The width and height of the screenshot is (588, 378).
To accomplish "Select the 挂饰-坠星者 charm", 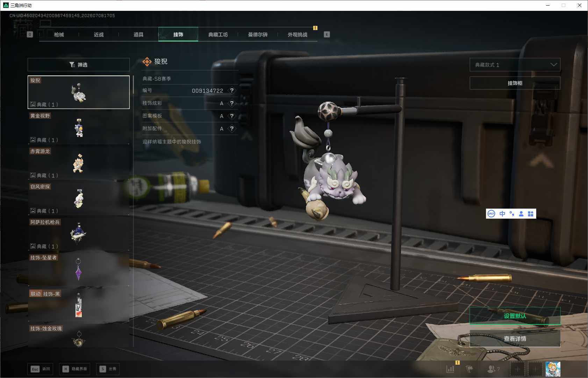I will coord(79,270).
